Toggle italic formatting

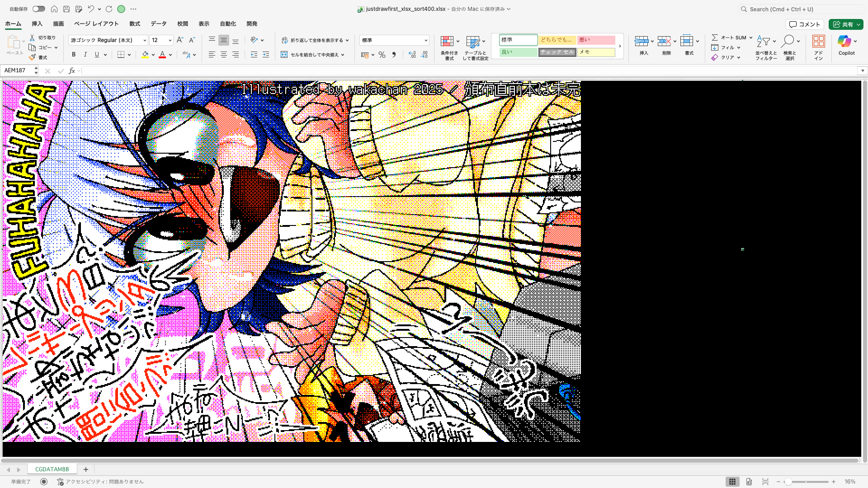(85, 54)
